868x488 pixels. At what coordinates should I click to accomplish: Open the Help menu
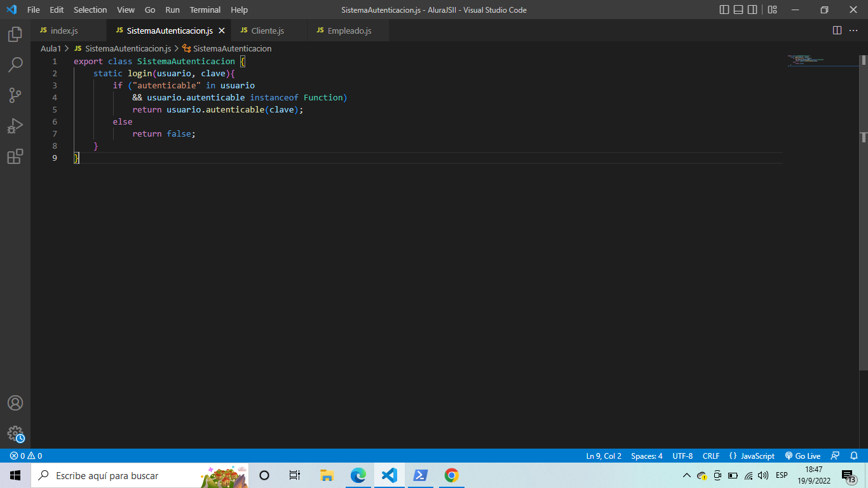pos(240,10)
